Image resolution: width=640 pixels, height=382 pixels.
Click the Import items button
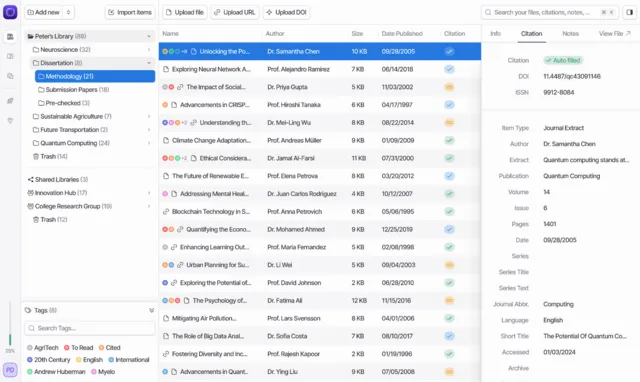click(x=130, y=12)
